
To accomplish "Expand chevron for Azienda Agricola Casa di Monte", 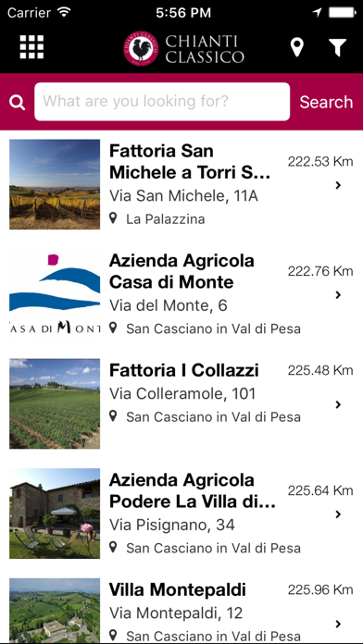I will (x=338, y=295).
